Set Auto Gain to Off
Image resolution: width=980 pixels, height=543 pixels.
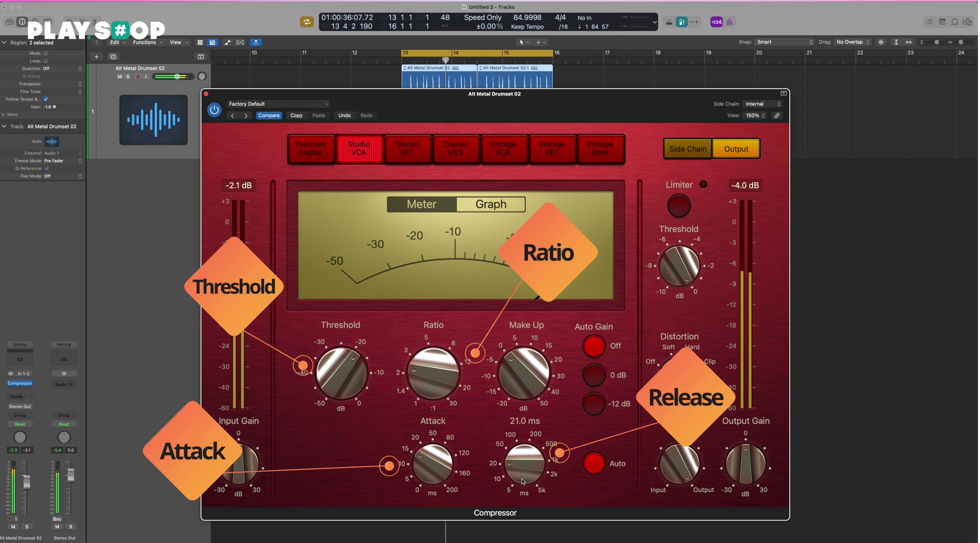pyautogui.click(x=594, y=347)
